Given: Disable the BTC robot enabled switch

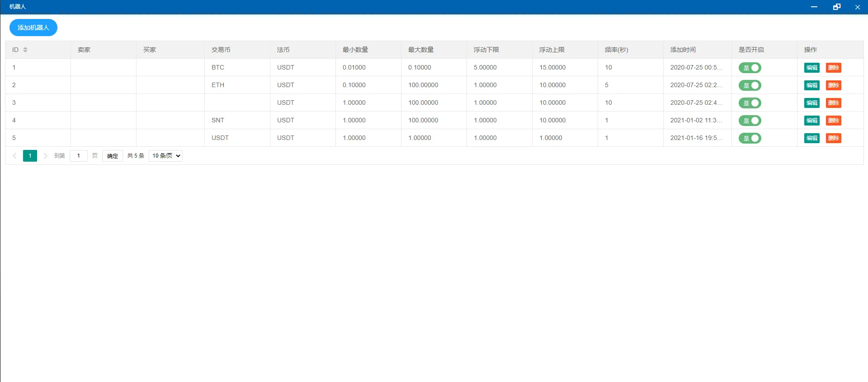Looking at the screenshot, I should pos(750,68).
